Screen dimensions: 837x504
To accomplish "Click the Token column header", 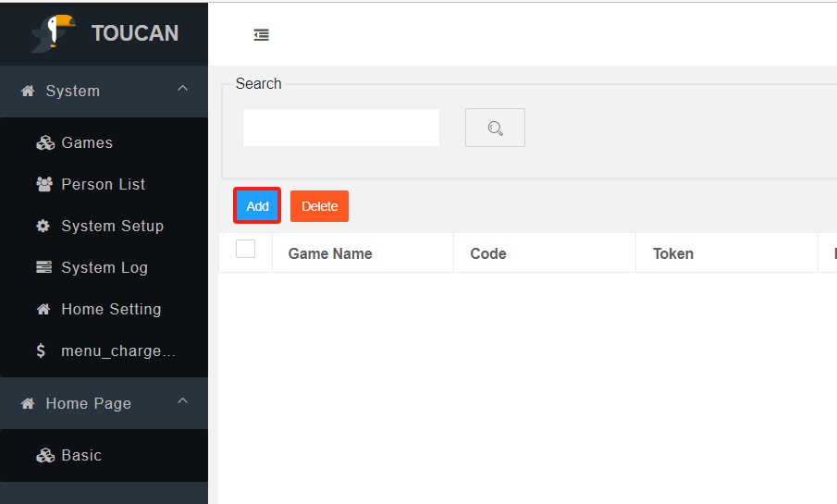I will 672,253.
